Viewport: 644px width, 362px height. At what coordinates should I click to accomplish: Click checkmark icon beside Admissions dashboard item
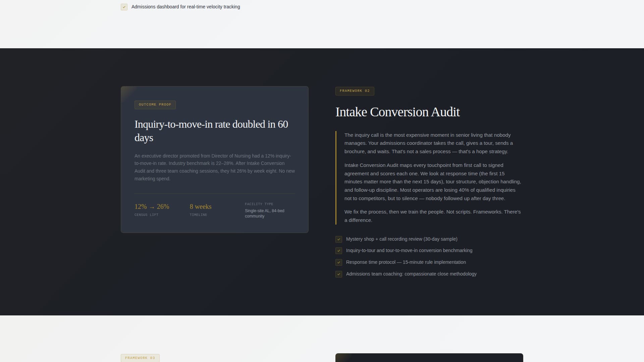point(124,7)
